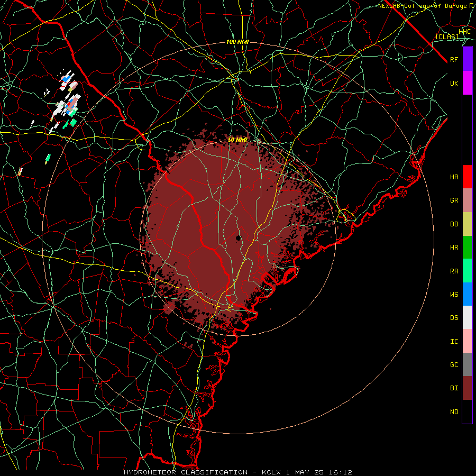Click the "DS" legend label
This screenshot has width=476, height=476.
[454, 318]
